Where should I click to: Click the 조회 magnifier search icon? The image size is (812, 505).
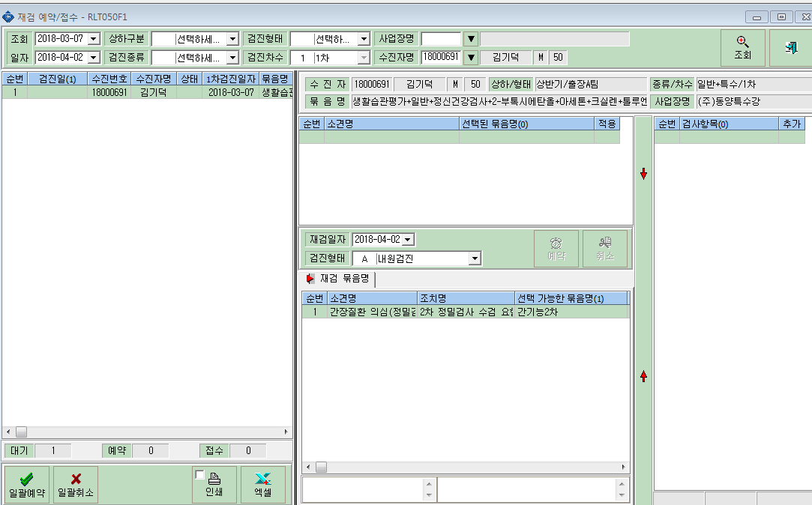click(742, 48)
